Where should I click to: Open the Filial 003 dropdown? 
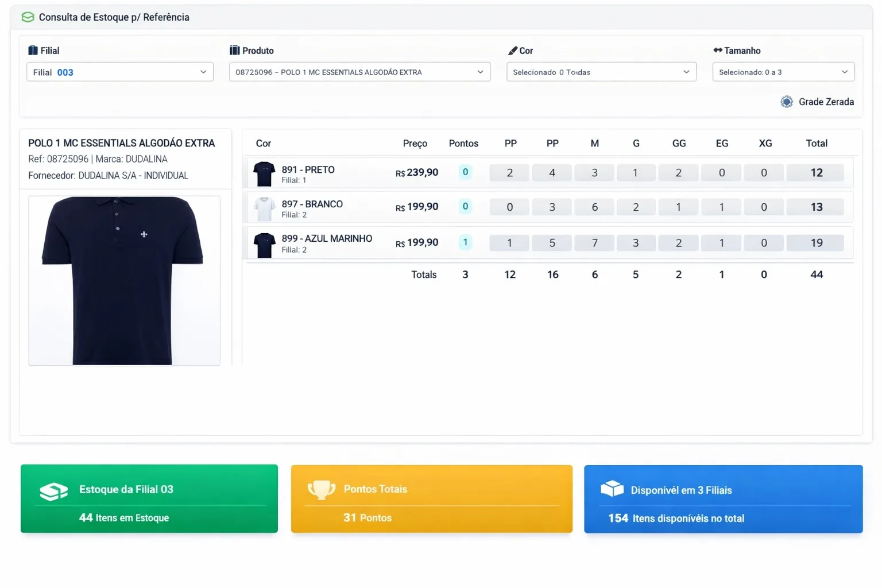point(119,72)
